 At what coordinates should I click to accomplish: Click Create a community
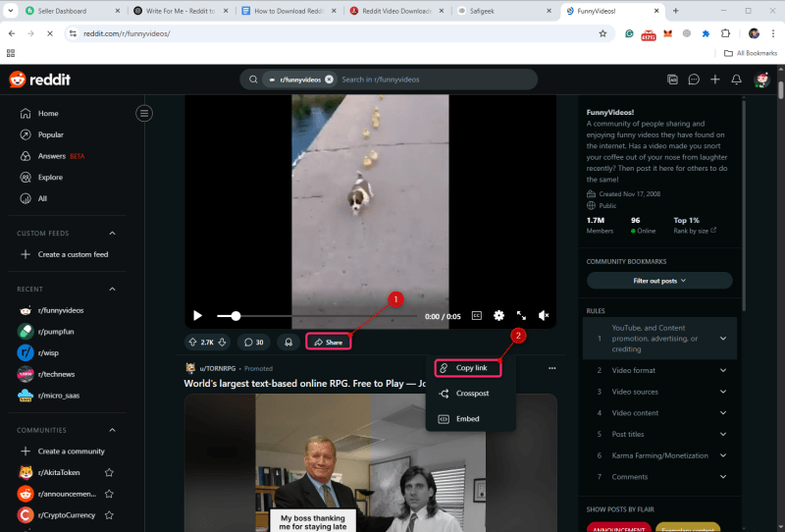pyautogui.click(x=65, y=452)
